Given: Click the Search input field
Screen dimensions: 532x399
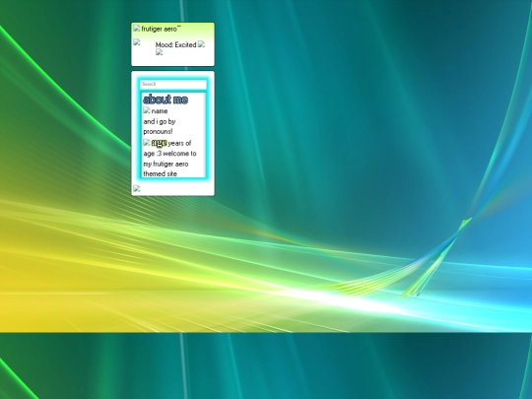Looking at the screenshot, I should (173, 84).
